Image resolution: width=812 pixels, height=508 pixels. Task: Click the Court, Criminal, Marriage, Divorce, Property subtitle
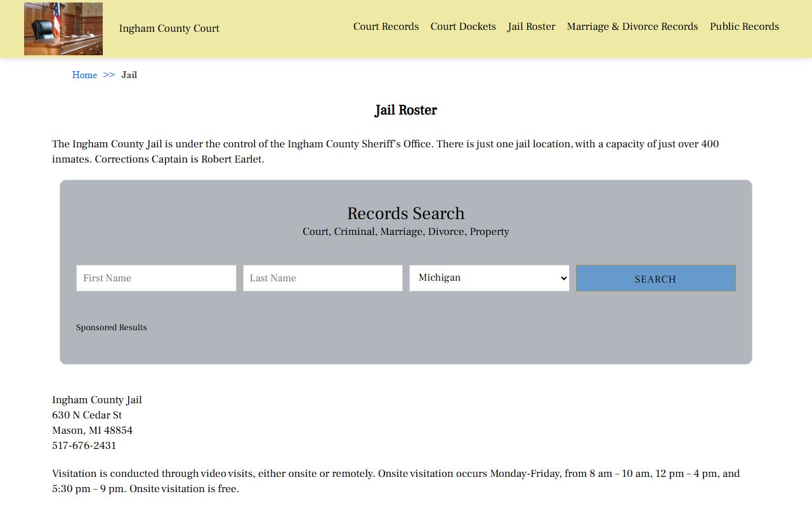pos(406,232)
